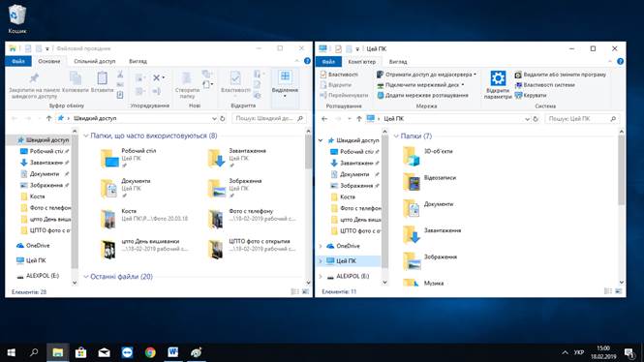
Task: Open System properties (Властивості системи)
Action: (544, 85)
